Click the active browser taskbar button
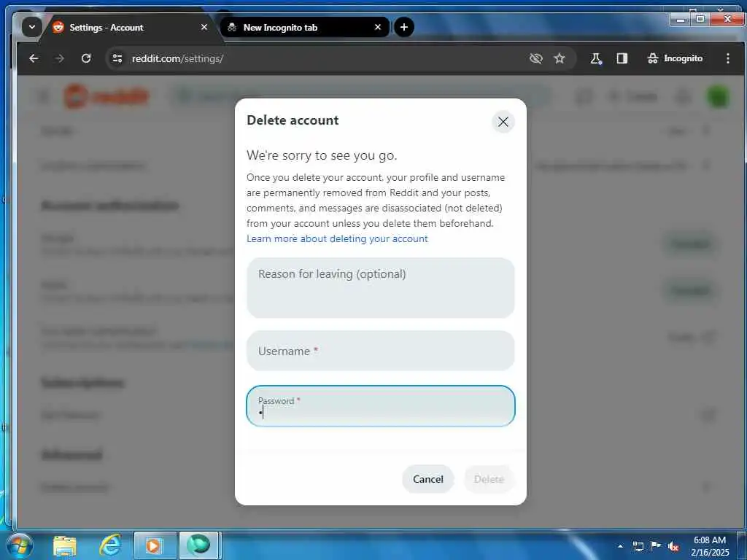 pyautogui.click(x=198, y=545)
